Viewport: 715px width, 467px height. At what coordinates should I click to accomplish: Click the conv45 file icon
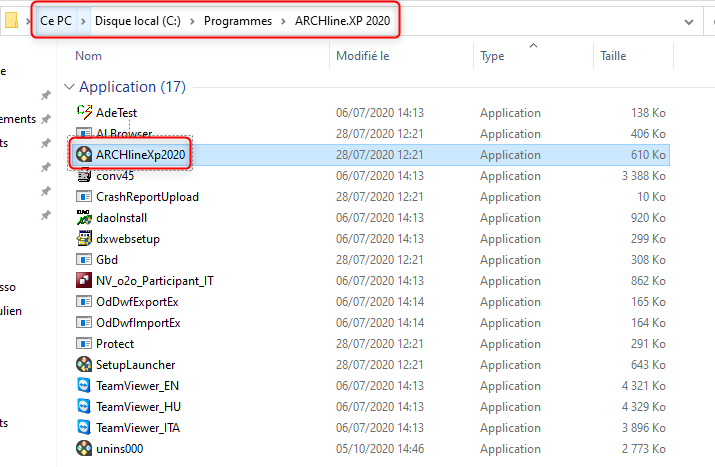pyautogui.click(x=84, y=176)
